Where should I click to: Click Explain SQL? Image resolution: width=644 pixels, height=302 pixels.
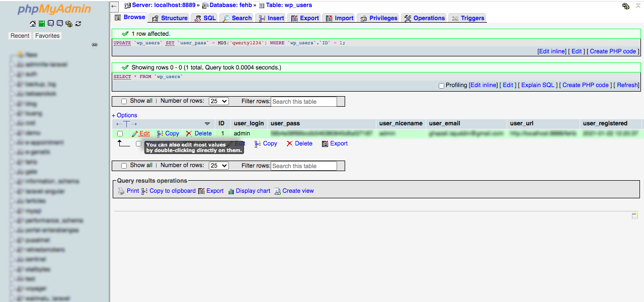pos(538,85)
